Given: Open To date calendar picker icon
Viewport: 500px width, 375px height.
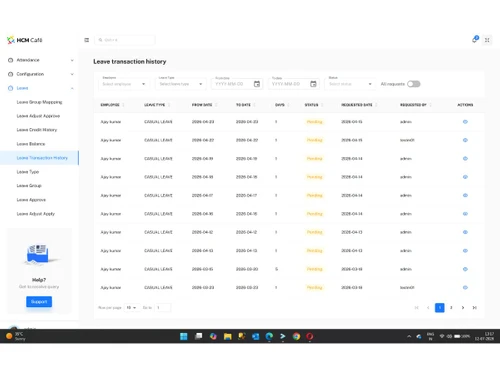Looking at the screenshot, I should point(313,84).
